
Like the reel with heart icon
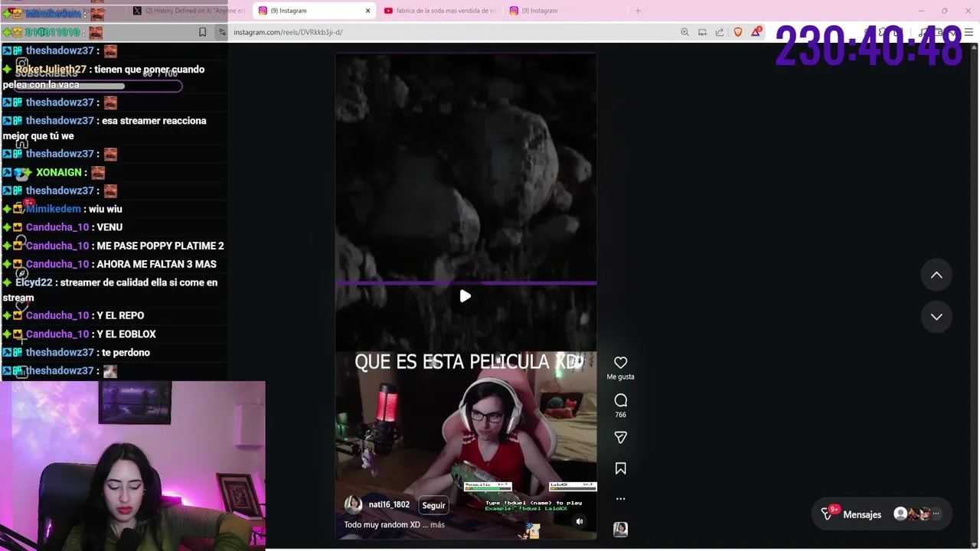(620, 363)
